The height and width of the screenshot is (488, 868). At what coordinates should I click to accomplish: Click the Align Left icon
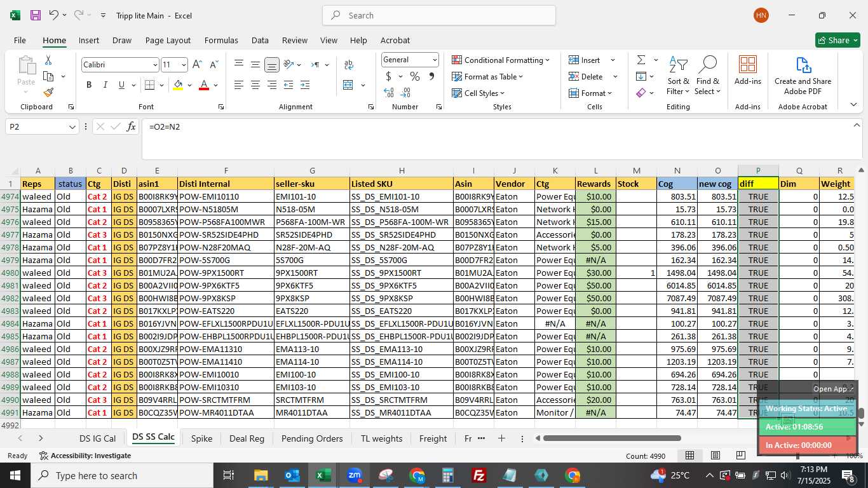tap(238, 85)
